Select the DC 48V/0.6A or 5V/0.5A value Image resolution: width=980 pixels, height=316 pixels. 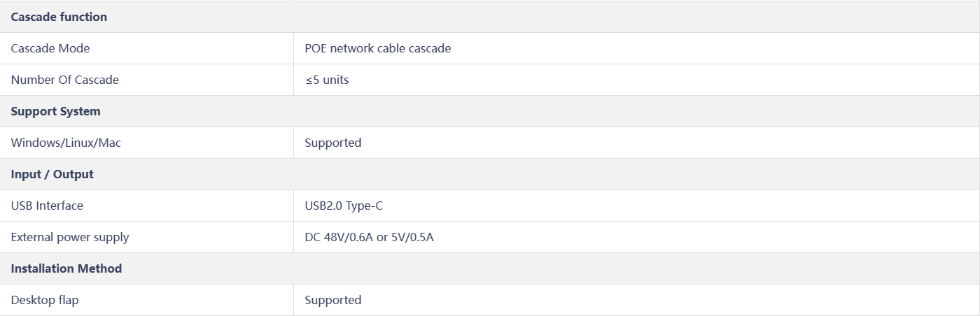click(369, 237)
